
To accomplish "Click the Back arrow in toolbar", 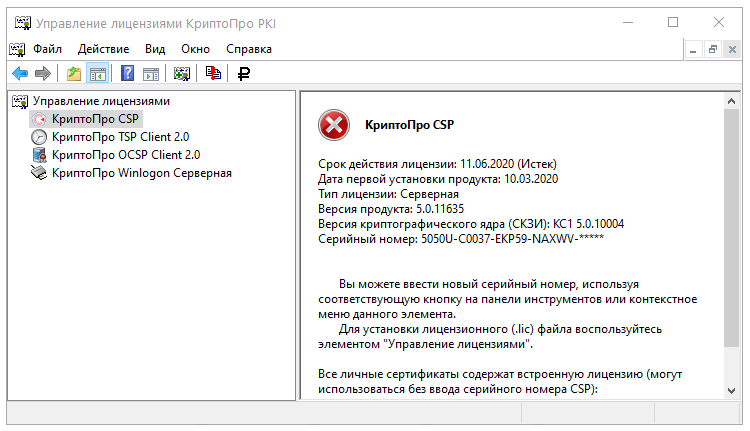I will tap(19, 73).
